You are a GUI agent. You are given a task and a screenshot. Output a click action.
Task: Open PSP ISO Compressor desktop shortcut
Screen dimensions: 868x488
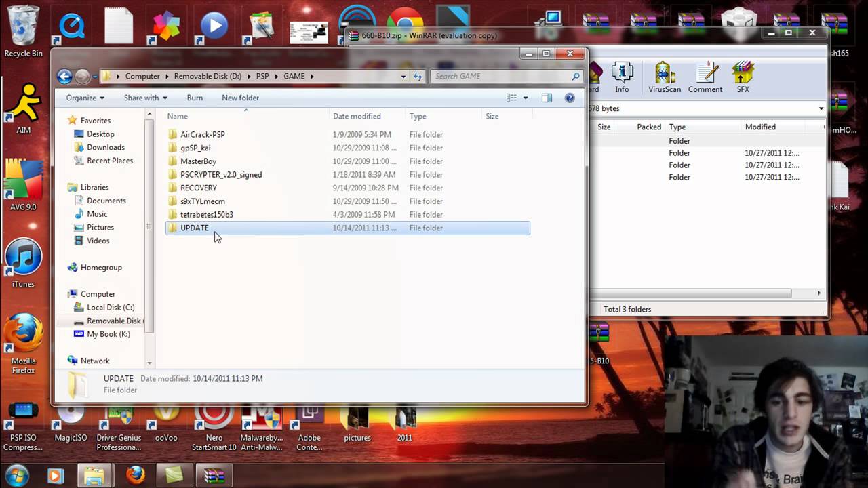(x=23, y=427)
